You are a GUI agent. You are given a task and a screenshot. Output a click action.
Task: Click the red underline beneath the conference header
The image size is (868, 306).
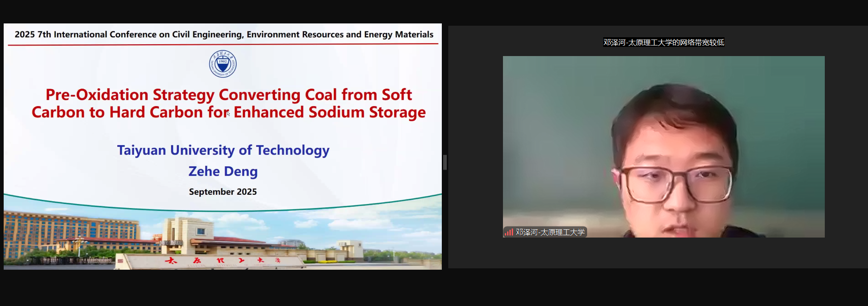point(223,45)
